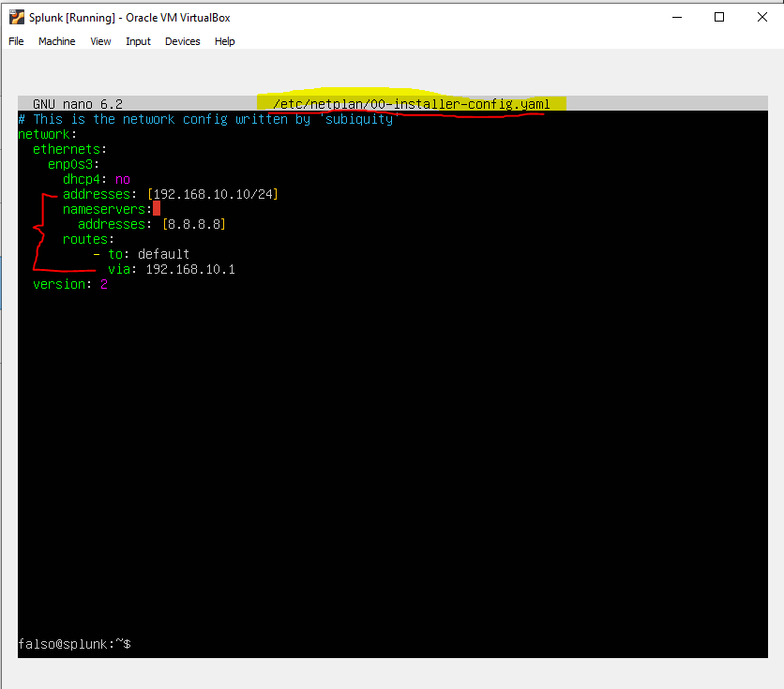The width and height of the screenshot is (784, 689).
Task: Open the Help menu
Action: (x=224, y=41)
